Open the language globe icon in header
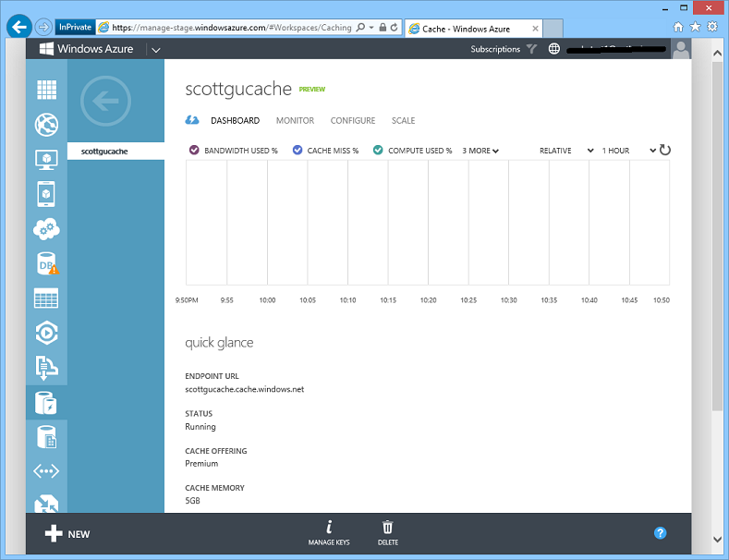 tap(553, 48)
